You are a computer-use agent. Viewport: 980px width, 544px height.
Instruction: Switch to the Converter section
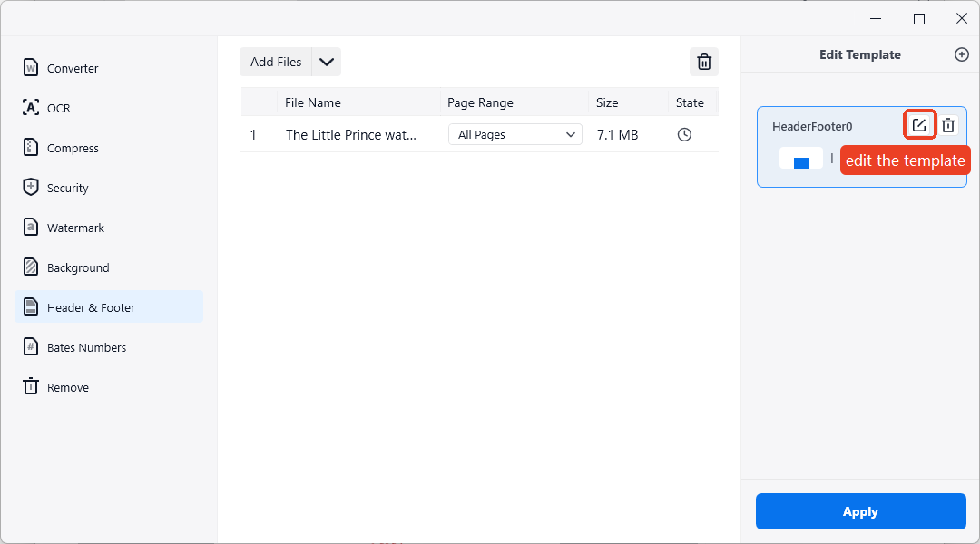[x=73, y=68]
